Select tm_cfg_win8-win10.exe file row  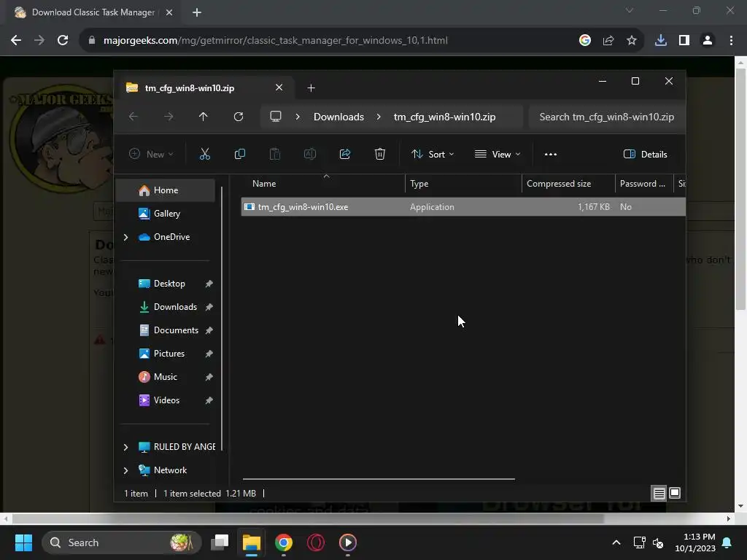point(463,206)
